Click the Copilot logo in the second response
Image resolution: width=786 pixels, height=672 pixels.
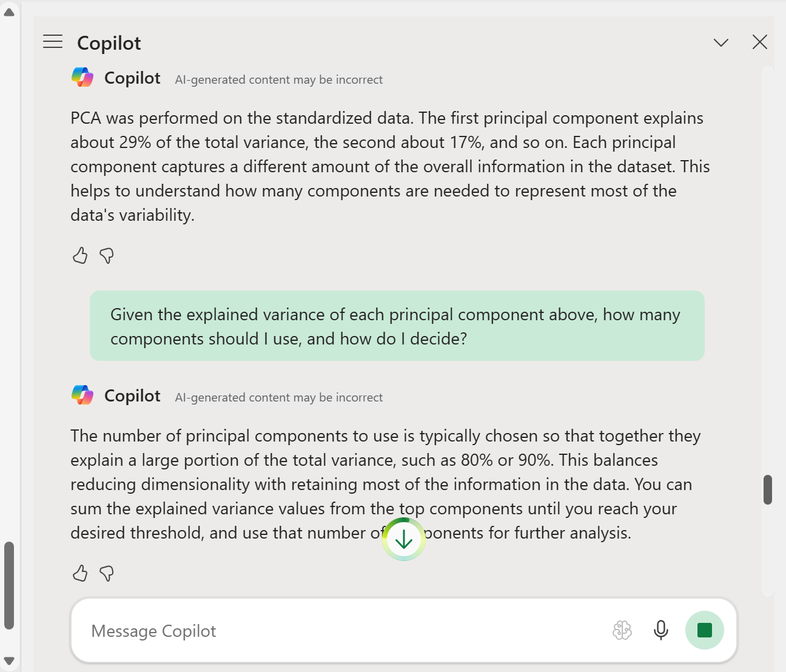click(82, 395)
